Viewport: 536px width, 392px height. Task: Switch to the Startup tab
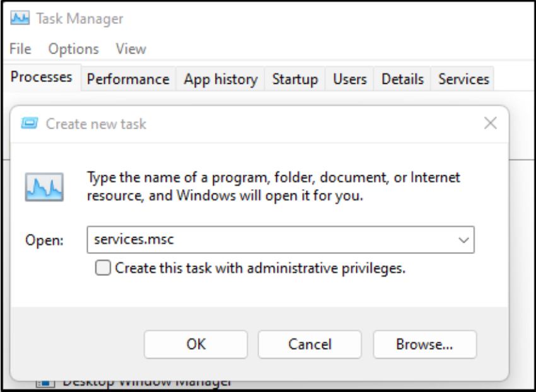(295, 79)
